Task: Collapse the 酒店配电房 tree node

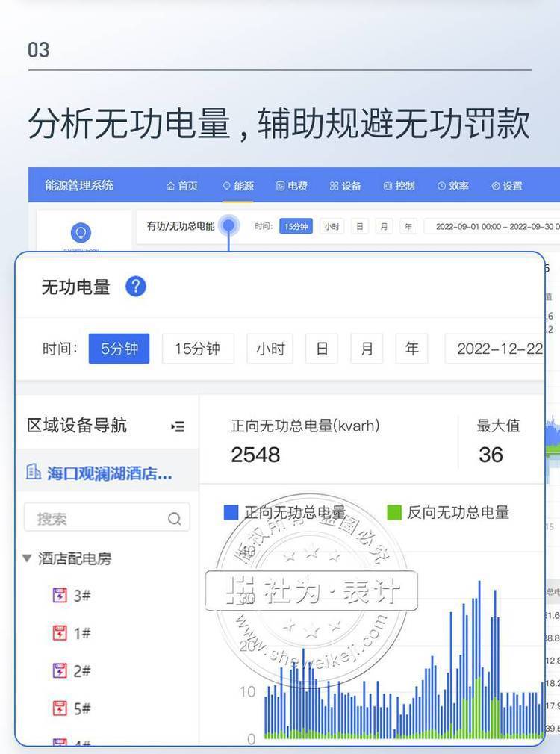Action: click(x=28, y=558)
